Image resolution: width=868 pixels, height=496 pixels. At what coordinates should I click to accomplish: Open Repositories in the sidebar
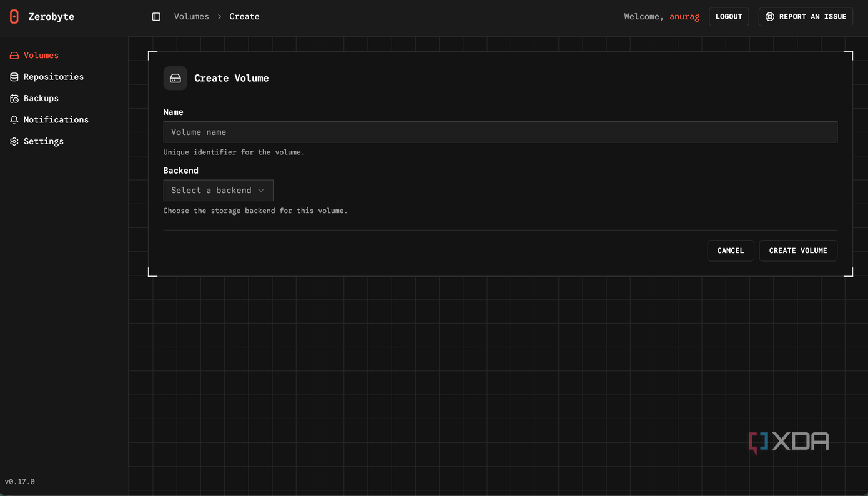54,77
